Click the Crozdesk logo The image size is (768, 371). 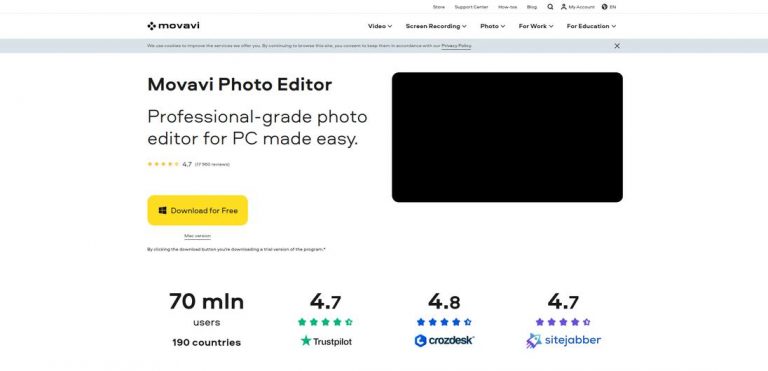point(444,341)
